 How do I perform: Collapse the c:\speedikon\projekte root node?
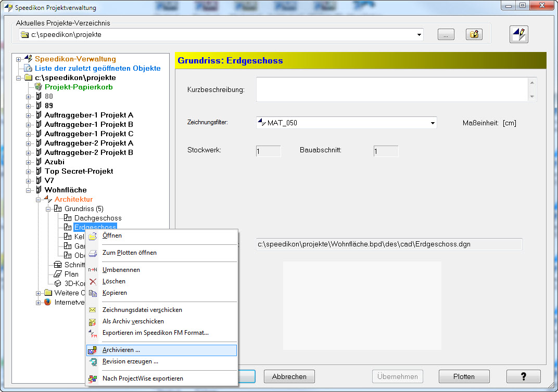(19, 78)
